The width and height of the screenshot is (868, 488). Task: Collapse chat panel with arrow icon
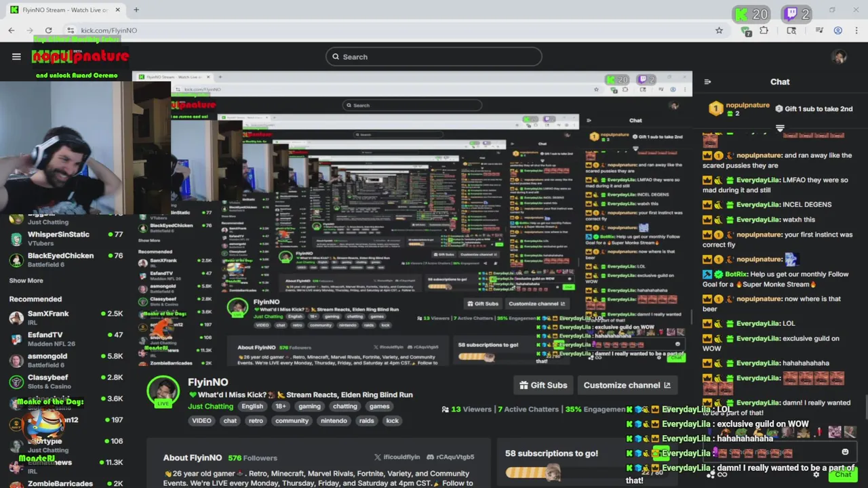pyautogui.click(x=707, y=82)
